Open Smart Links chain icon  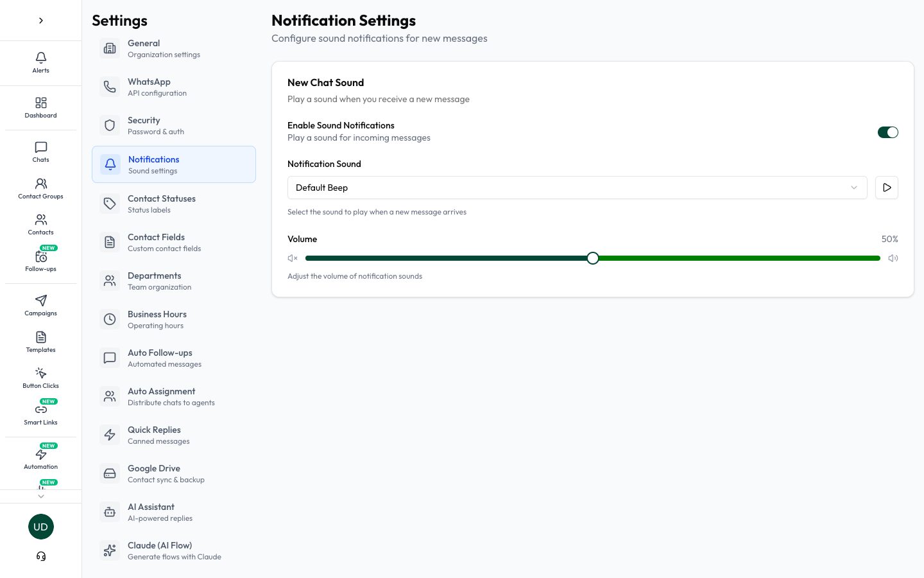point(41,410)
